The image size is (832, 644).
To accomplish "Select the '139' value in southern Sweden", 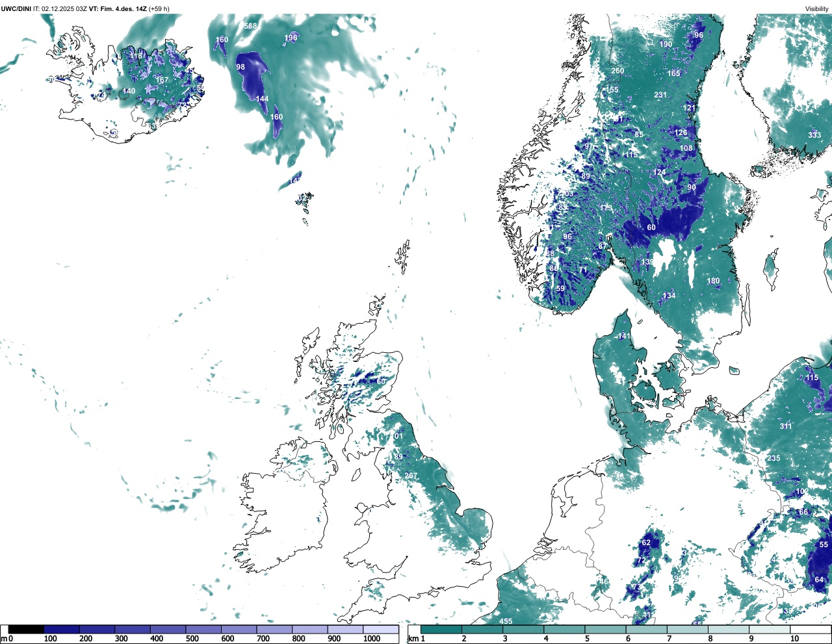I will point(647,263).
